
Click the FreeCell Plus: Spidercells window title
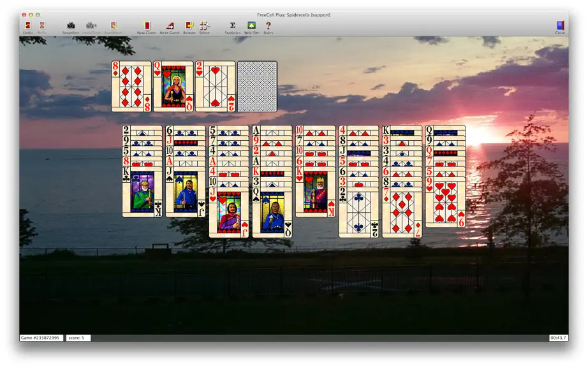pos(293,15)
